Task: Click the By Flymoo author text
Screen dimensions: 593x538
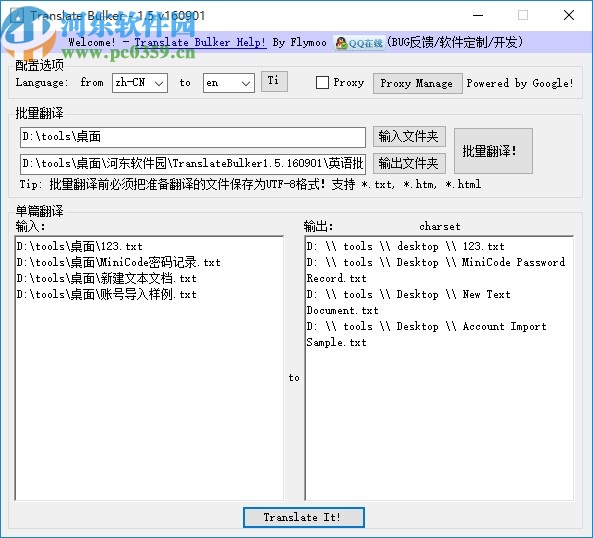Action: click(x=300, y=42)
